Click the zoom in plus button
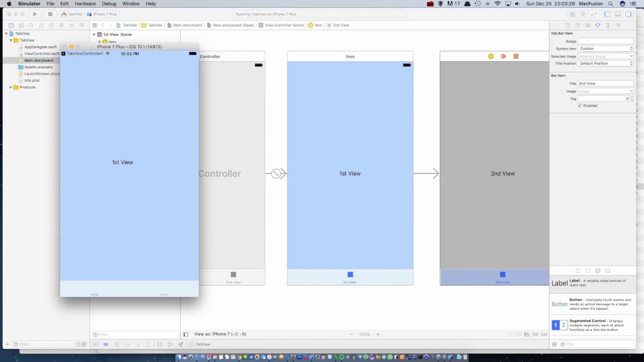The height and width of the screenshot is (362, 644). [x=378, y=334]
